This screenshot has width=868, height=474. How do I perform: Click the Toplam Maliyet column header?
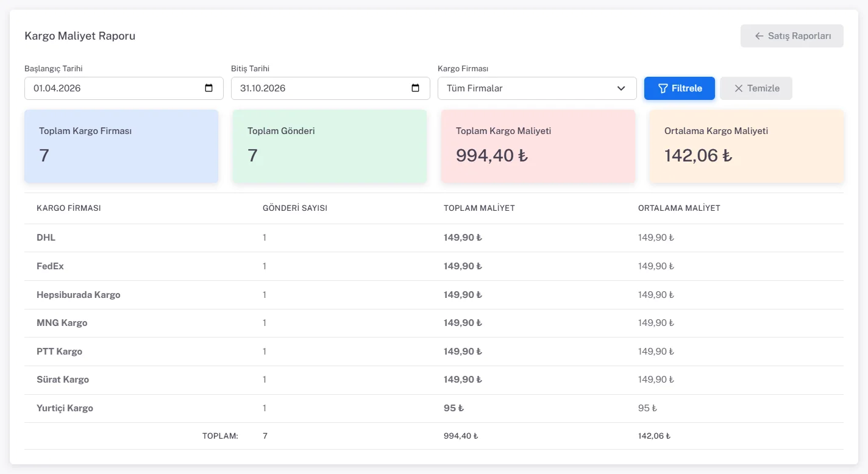(x=479, y=208)
